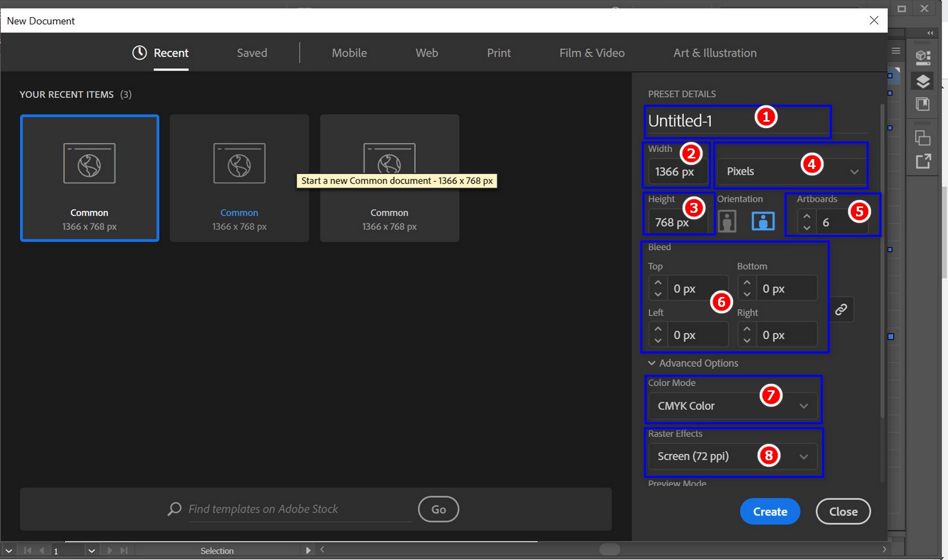The image size is (948, 560).
Task: Open the Properties panel icon
Action: pos(923,57)
